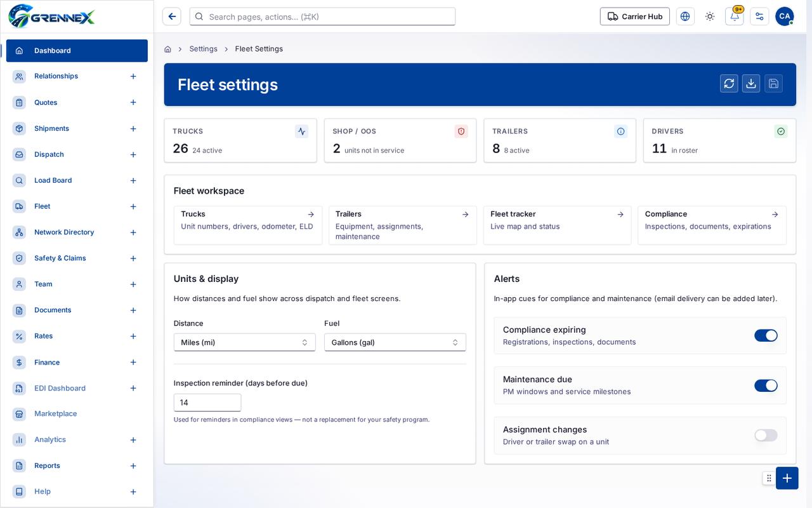Click the refresh icon in Fleet settings banner
The height and width of the screenshot is (508, 812).
click(x=729, y=83)
